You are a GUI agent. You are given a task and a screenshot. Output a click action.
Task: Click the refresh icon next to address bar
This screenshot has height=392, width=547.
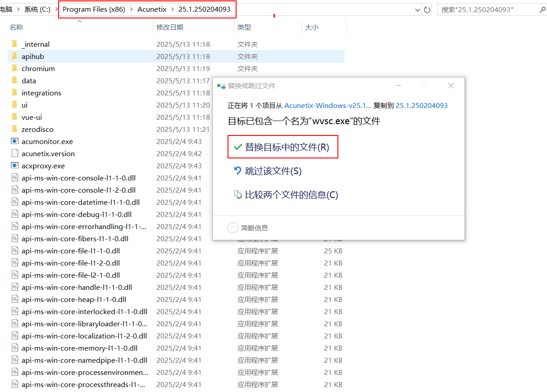pyautogui.click(x=428, y=9)
